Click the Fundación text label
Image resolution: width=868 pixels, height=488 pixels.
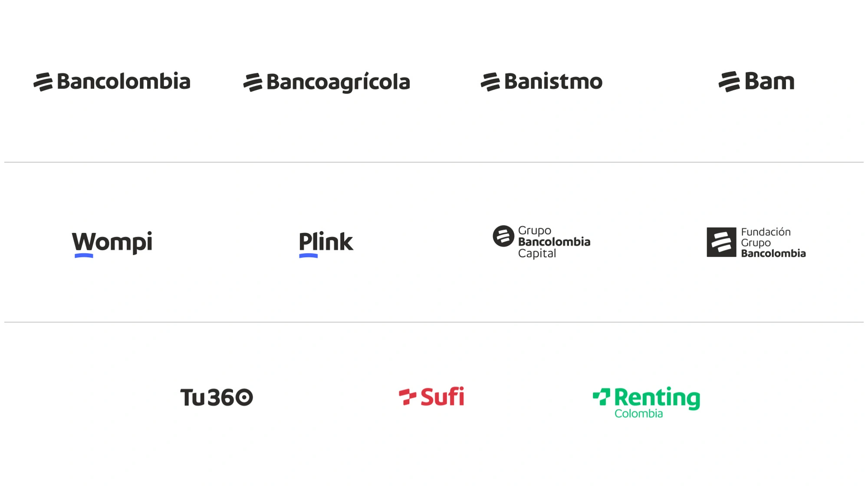[x=766, y=232]
